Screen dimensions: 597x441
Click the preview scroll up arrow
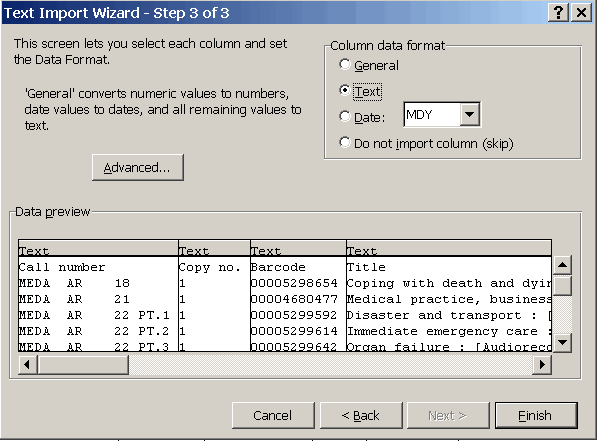pos(563,265)
